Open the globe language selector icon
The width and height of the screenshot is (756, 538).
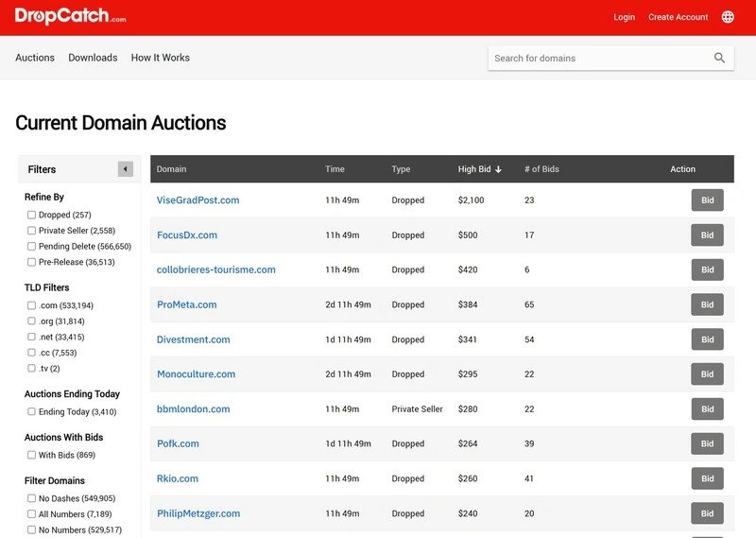(x=728, y=17)
